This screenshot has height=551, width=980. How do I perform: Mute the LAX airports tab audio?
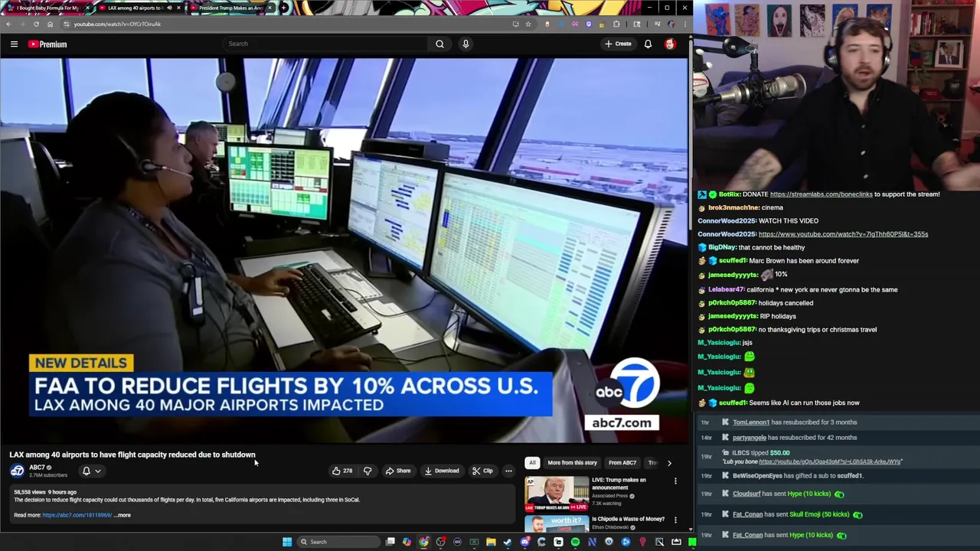(x=169, y=8)
